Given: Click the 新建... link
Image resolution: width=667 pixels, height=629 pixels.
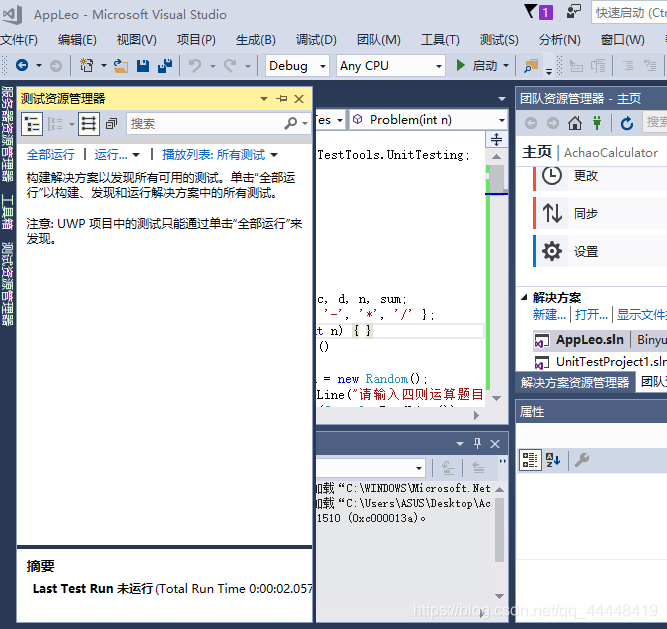Looking at the screenshot, I should [549, 315].
